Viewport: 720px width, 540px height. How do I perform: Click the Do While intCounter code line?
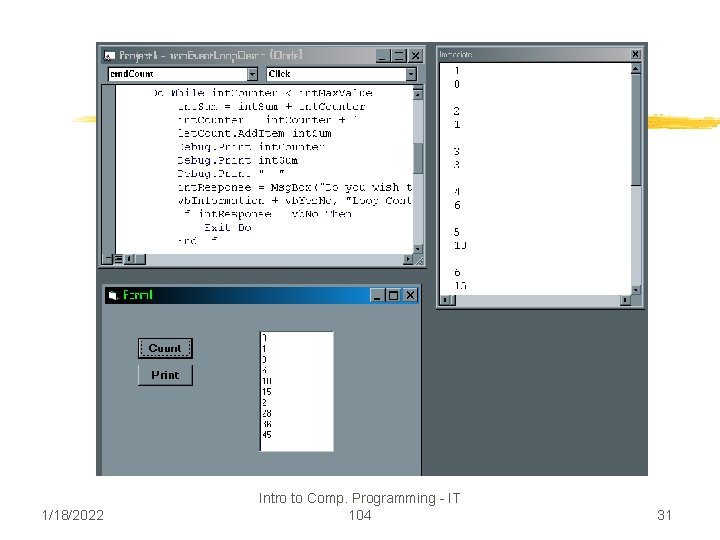(263, 93)
